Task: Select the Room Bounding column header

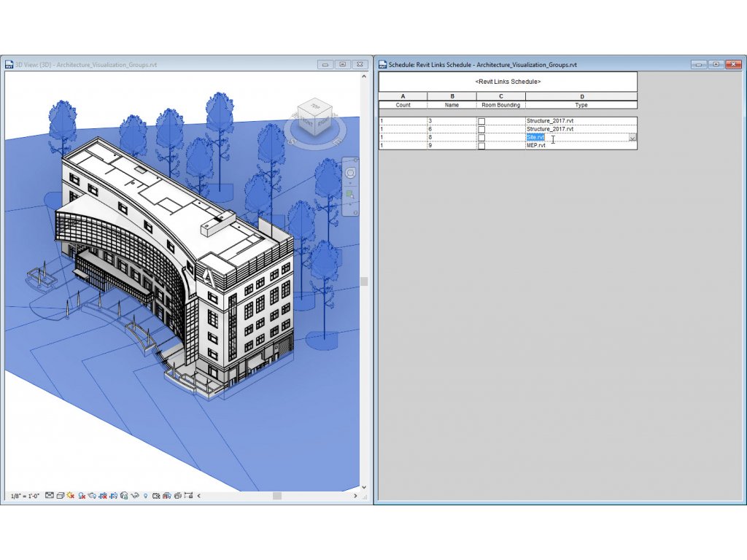Action: tap(500, 105)
